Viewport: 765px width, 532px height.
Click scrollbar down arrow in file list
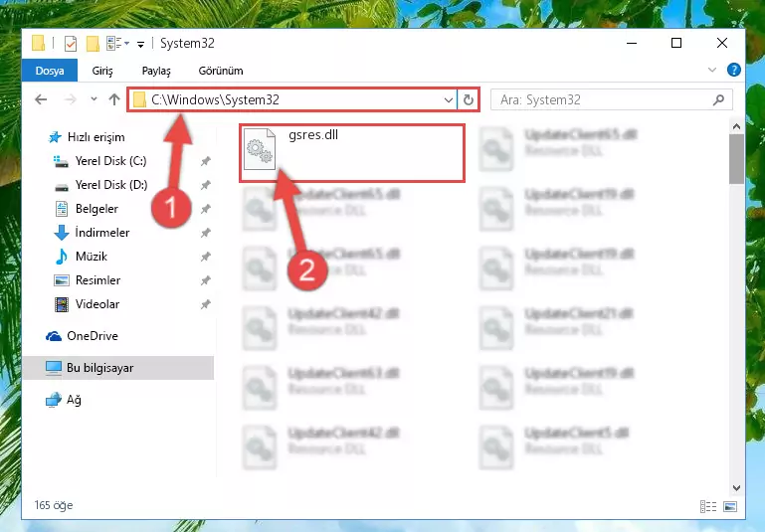736,487
